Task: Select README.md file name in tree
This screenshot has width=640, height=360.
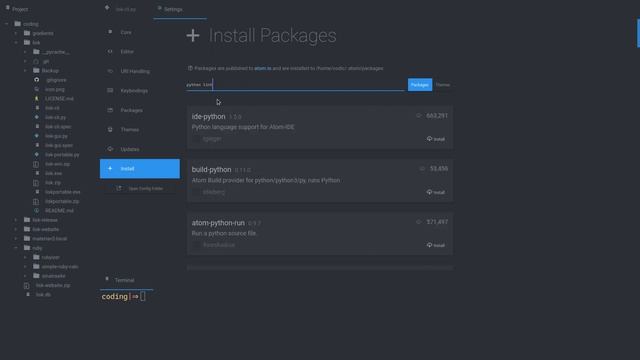Action: tap(59, 211)
